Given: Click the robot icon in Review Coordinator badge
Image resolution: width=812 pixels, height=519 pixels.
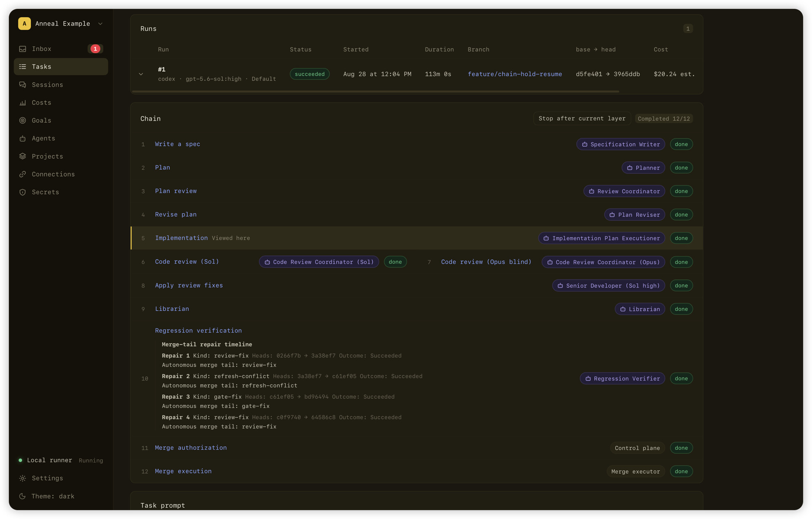Looking at the screenshot, I should pyautogui.click(x=592, y=191).
